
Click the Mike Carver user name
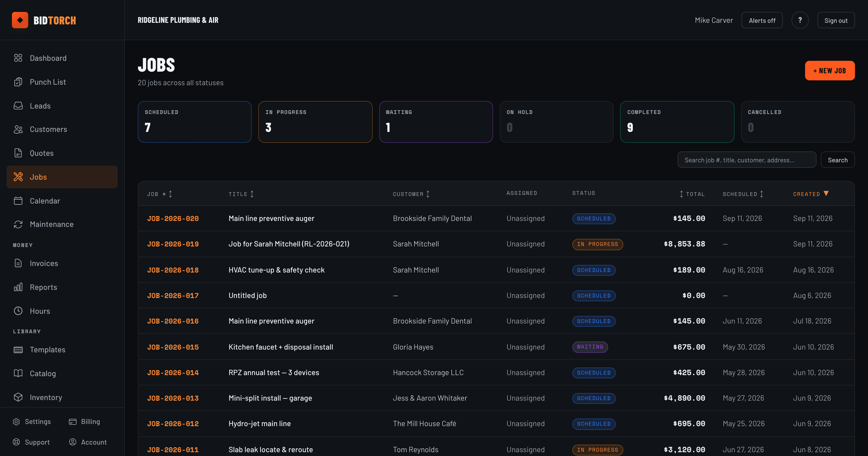click(x=714, y=20)
